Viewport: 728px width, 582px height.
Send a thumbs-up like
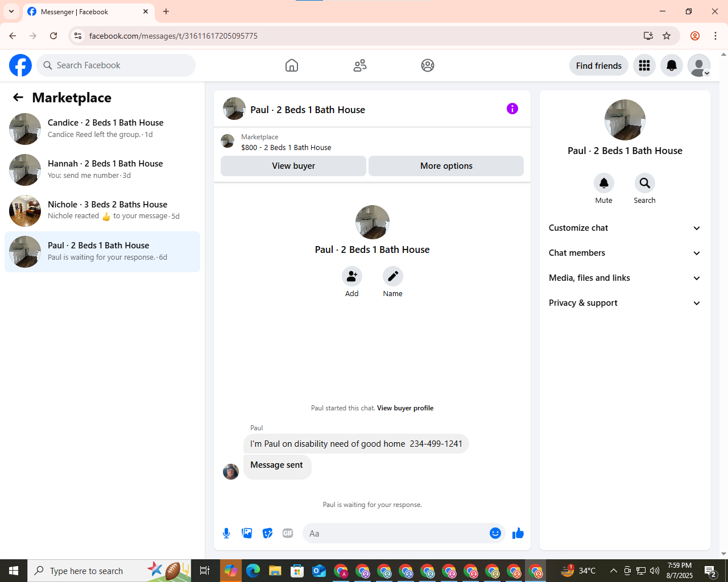(518, 533)
